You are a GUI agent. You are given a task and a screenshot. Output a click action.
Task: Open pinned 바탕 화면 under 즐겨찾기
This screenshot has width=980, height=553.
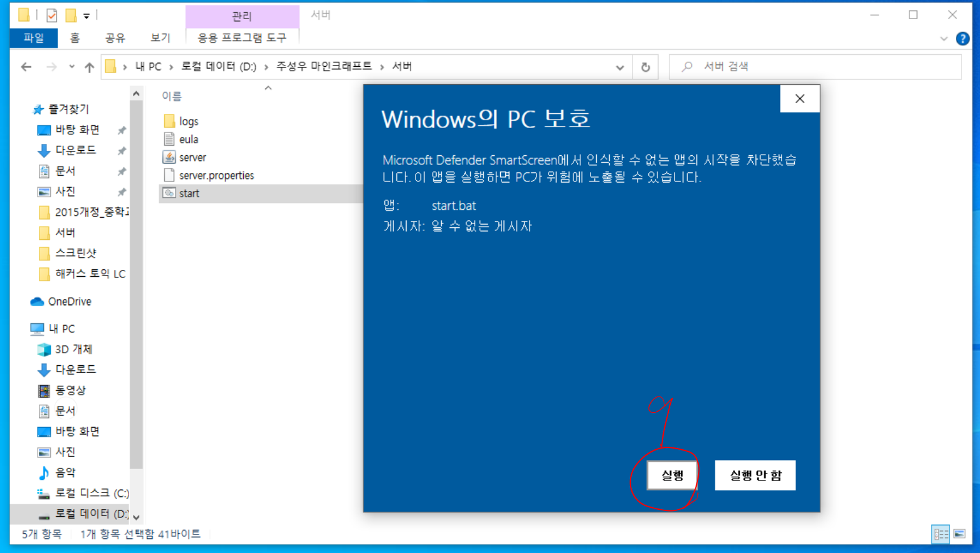tap(77, 130)
